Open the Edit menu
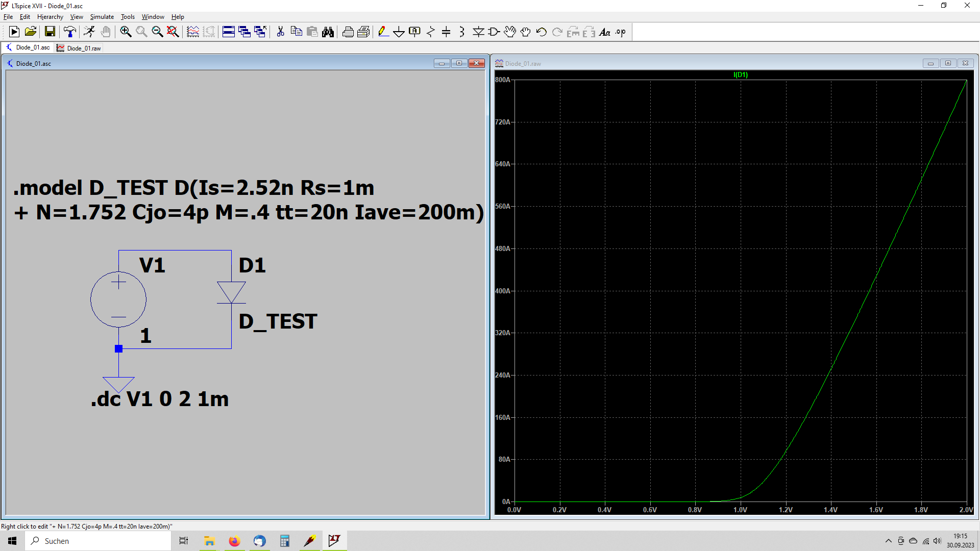Image resolution: width=980 pixels, height=551 pixels. pos(25,17)
